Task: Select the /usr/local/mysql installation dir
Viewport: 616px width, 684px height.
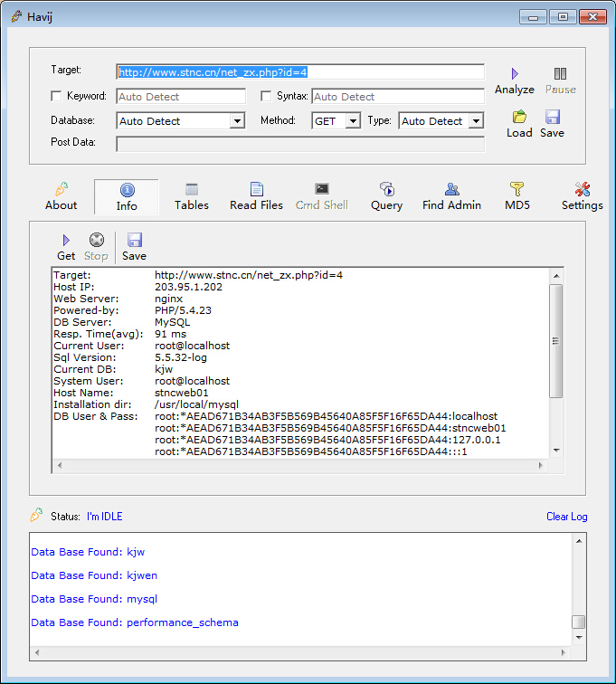Action: click(x=196, y=404)
